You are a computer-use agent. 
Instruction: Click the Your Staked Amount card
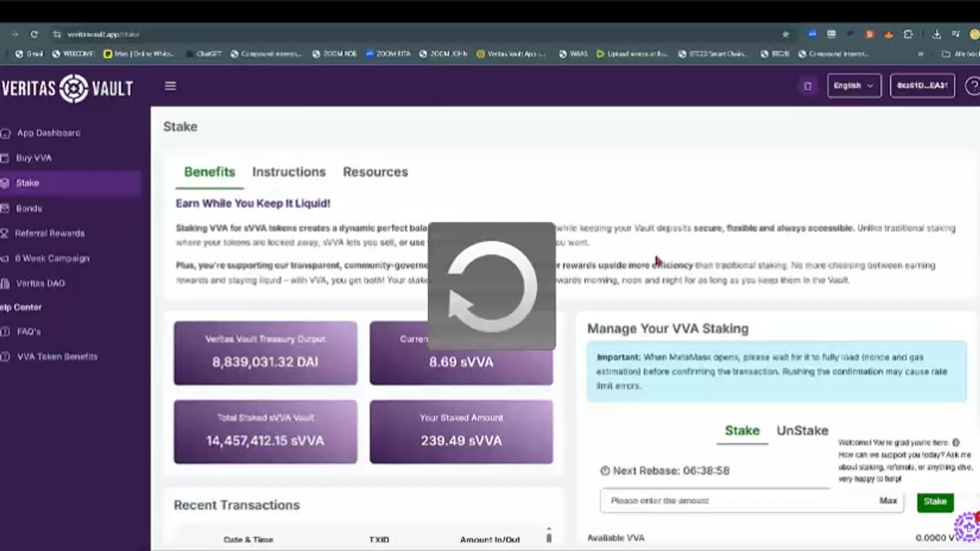tap(461, 432)
